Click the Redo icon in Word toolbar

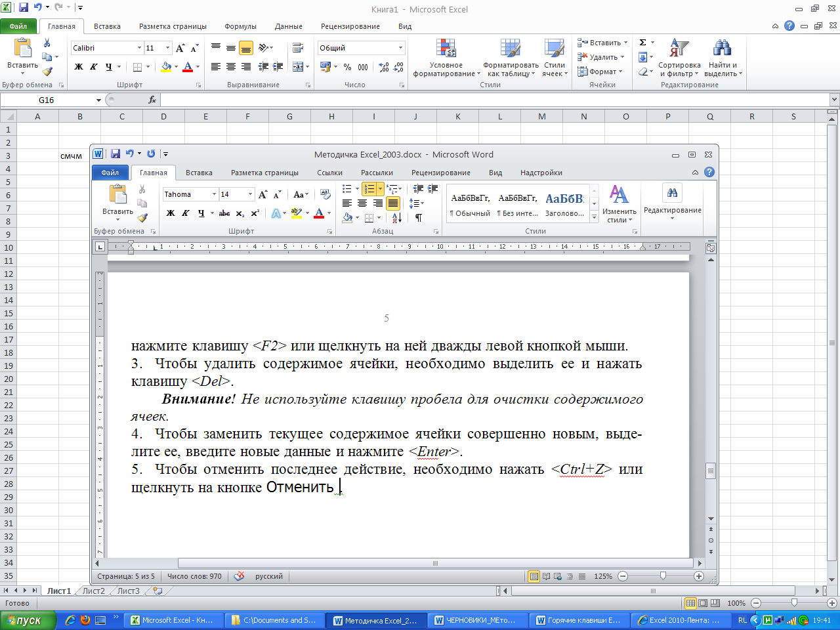[x=151, y=154]
